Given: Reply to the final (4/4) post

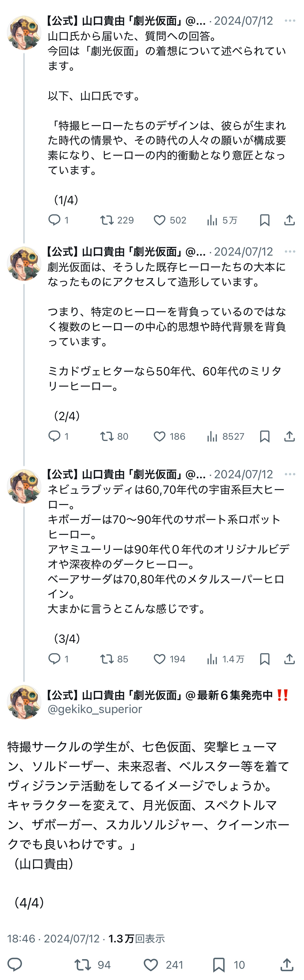Looking at the screenshot, I should (x=15, y=964).
